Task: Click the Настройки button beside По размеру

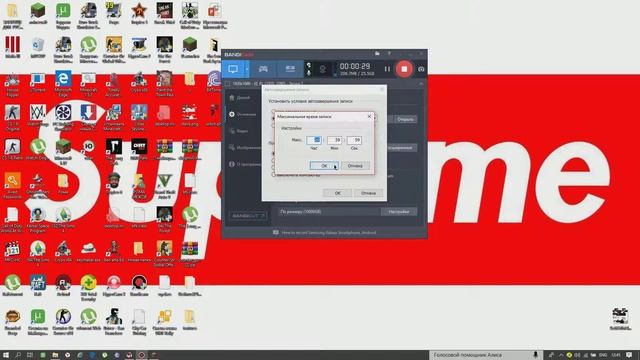Action: coord(399,211)
